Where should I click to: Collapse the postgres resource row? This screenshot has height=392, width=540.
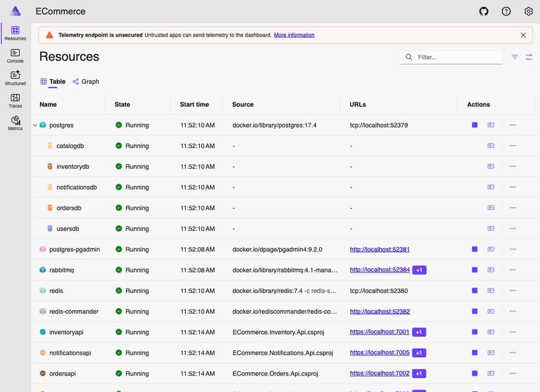(x=35, y=125)
